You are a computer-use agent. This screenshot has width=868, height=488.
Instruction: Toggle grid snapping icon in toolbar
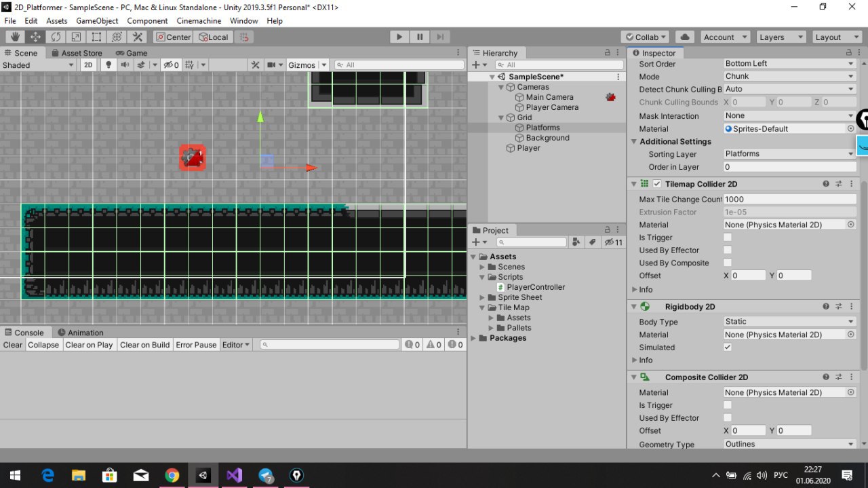(x=244, y=37)
